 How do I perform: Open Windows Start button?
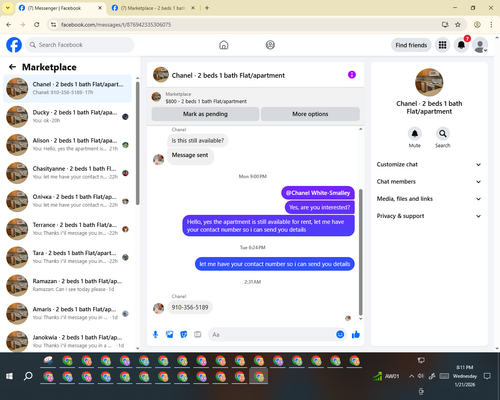[9, 376]
